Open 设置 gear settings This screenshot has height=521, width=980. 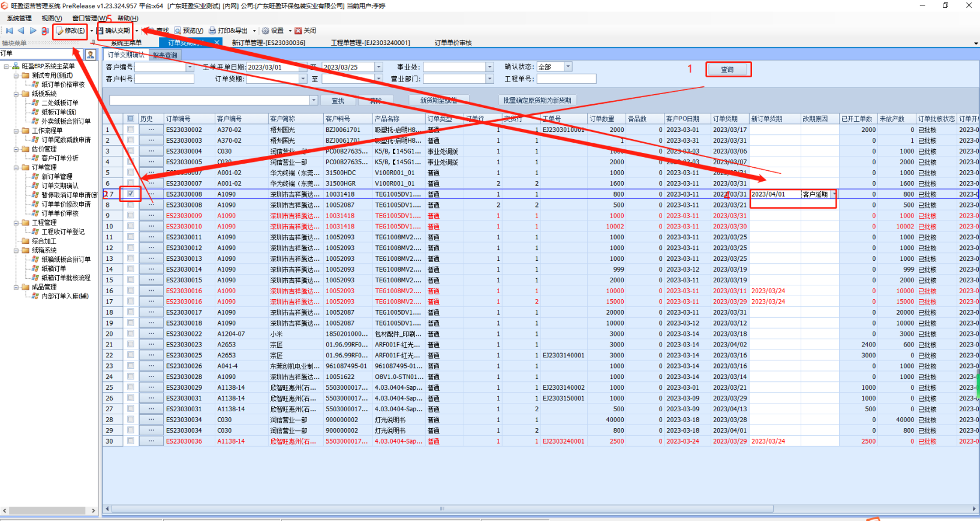pos(273,31)
